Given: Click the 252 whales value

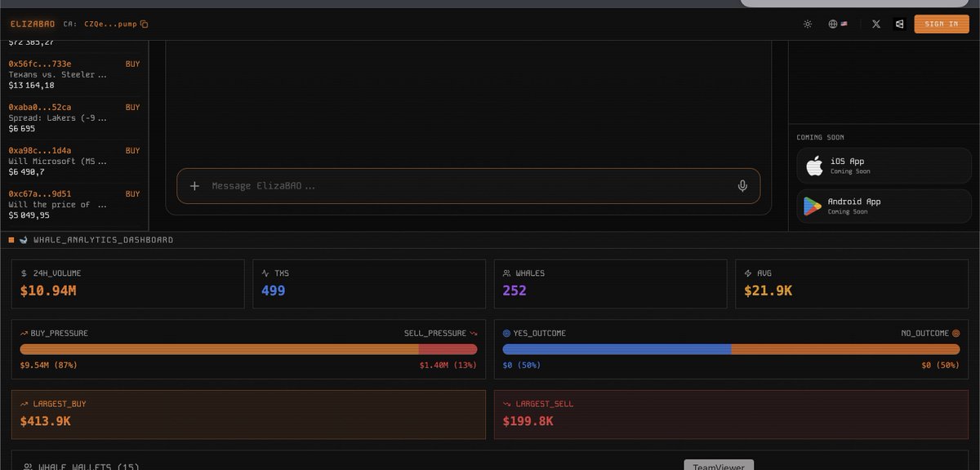Looking at the screenshot, I should pos(514,290).
